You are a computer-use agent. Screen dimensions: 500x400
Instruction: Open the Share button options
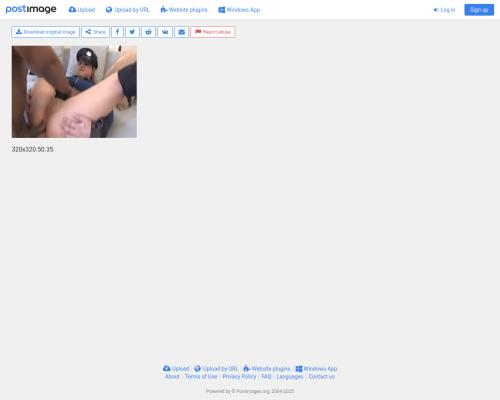[95, 32]
